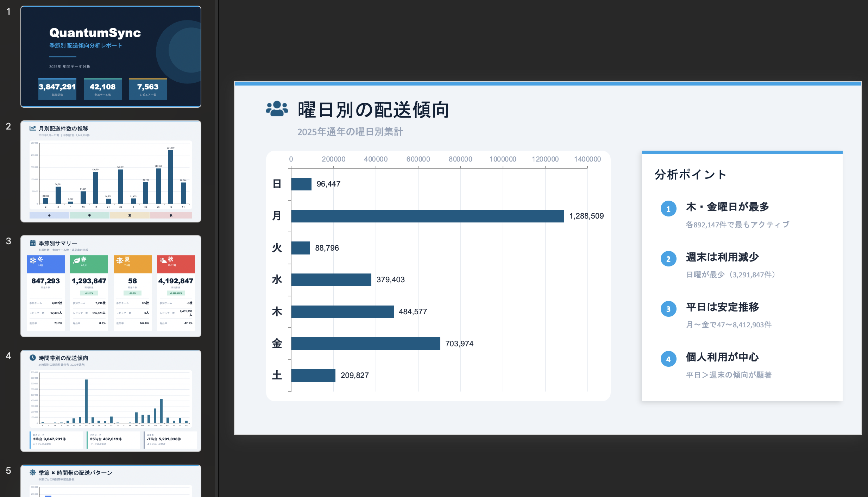Click the clock icon in slide 4 thumbnail
The width and height of the screenshot is (868, 497).
tap(32, 358)
